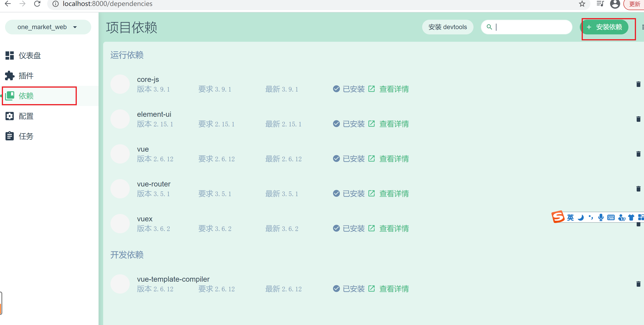Open the 任务 tasks clipboard icon
This screenshot has width=644, height=325.
(x=9, y=136)
